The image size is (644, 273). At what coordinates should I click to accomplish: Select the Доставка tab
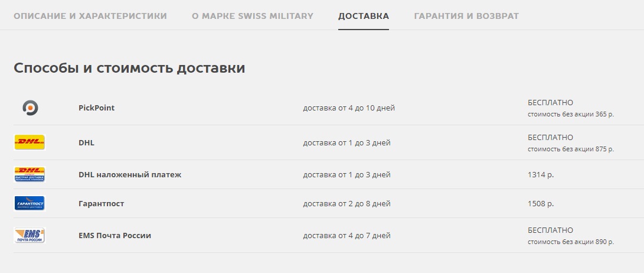tap(364, 16)
